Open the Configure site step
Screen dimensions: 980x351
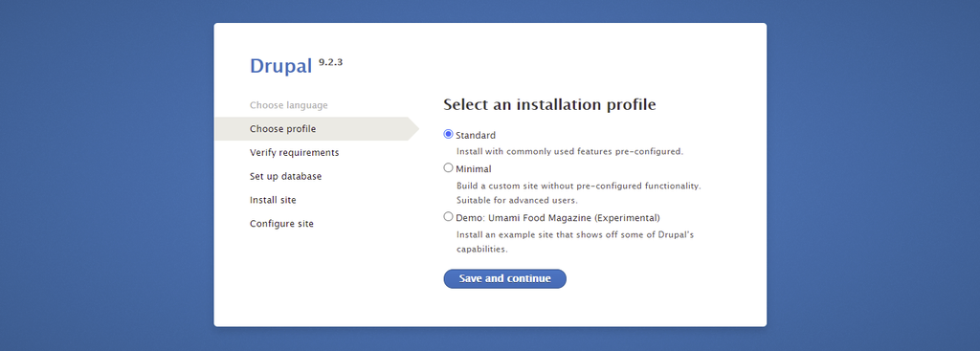pyautogui.click(x=282, y=224)
